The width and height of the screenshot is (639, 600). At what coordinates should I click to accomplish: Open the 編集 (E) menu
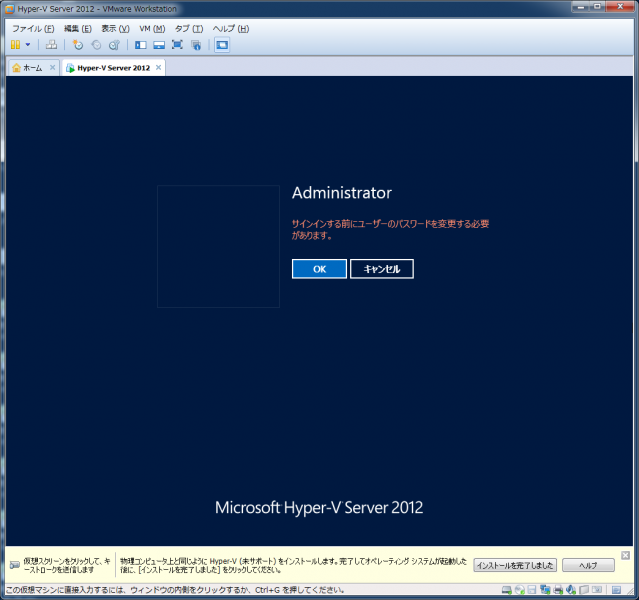pyautogui.click(x=77, y=29)
